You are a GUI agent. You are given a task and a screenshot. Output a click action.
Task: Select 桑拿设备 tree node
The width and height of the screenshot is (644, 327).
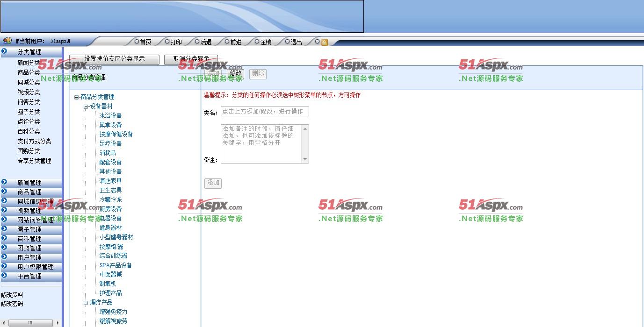point(110,125)
